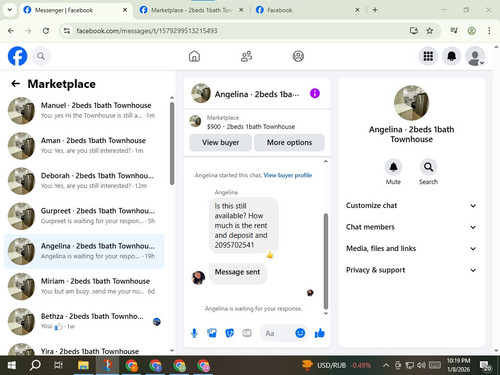The image size is (500, 375).
Task: Click the conversation list scrollbar
Action: (x=172, y=143)
